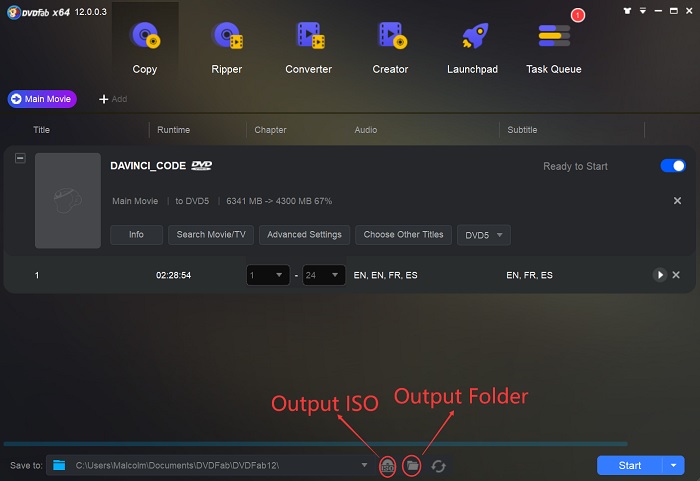The image size is (700, 481).
Task: Open the Converter module
Action: [x=308, y=47]
